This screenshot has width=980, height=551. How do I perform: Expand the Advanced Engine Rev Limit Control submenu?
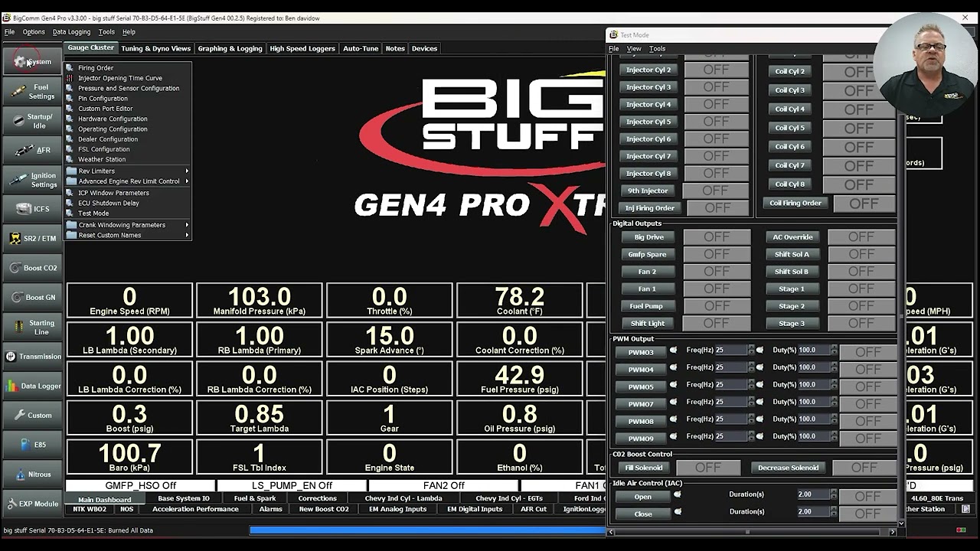pyautogui.click(x=128, y=181)
